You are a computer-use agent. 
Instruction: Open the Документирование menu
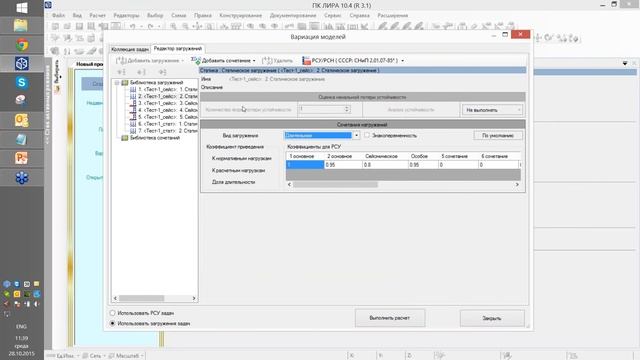(293, 15)
